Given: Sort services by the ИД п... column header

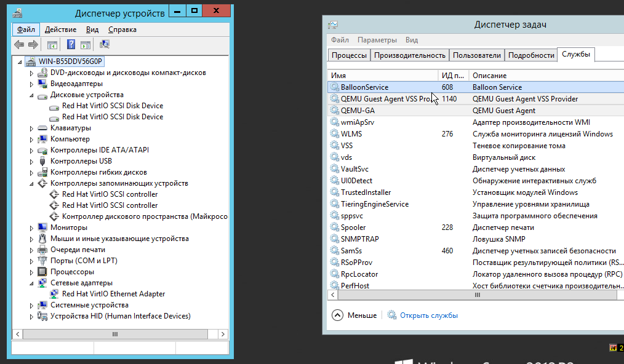Looking at the screenshot, I should coord(454,75).
